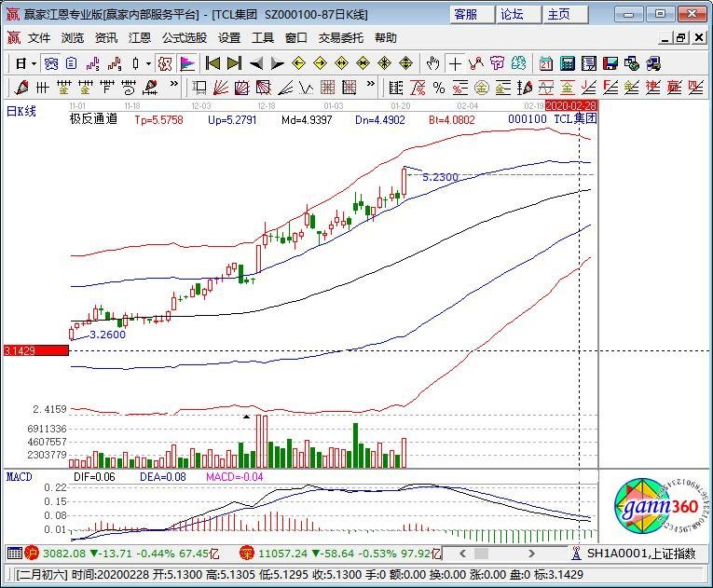Click yellow diamond horizontal double-arrow icon
Image resolution: width=713 pixels, height=588 pixels.
341,63
